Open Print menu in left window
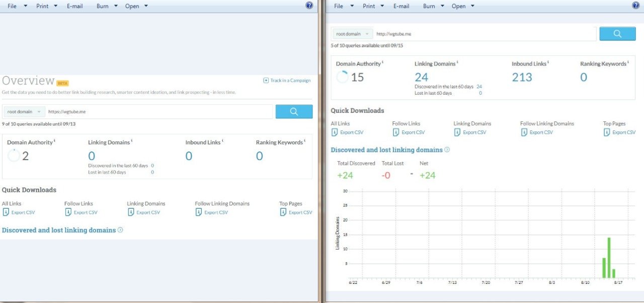 [x=43, y=6]
